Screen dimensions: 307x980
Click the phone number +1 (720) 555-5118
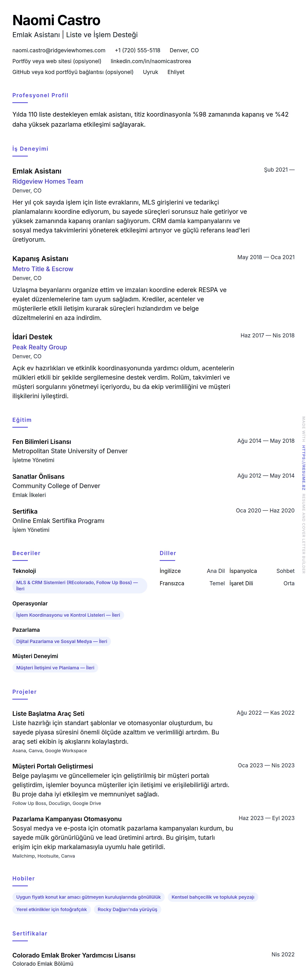(137, 50)
